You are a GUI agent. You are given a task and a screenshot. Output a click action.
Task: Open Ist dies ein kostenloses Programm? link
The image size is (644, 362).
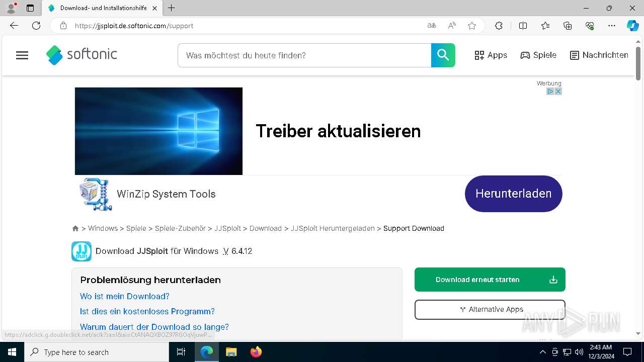point(147,311)
